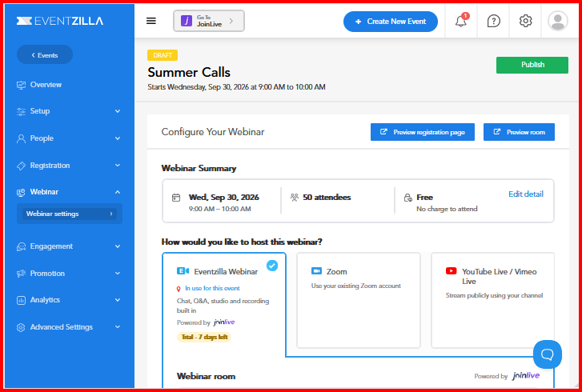Go to Overview in sidebar
This screenshot has width=582, height=392.
tap(70, 85)
